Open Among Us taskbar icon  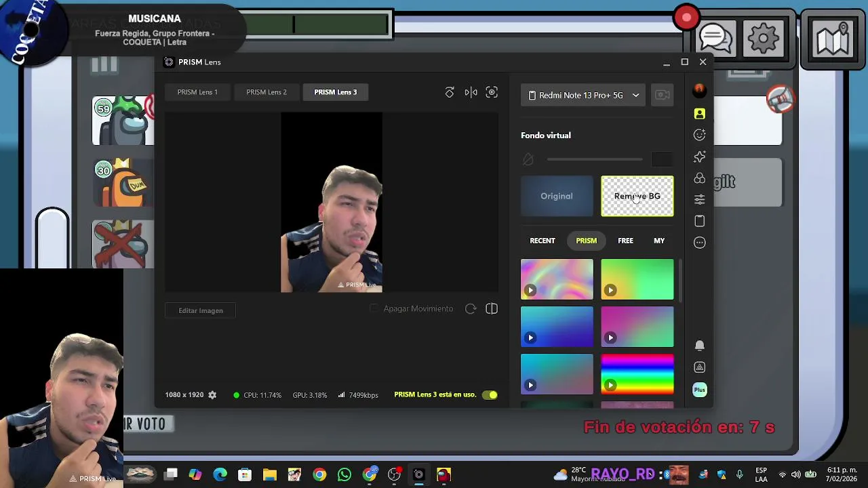pyautogui.click(x=443, y=474)
